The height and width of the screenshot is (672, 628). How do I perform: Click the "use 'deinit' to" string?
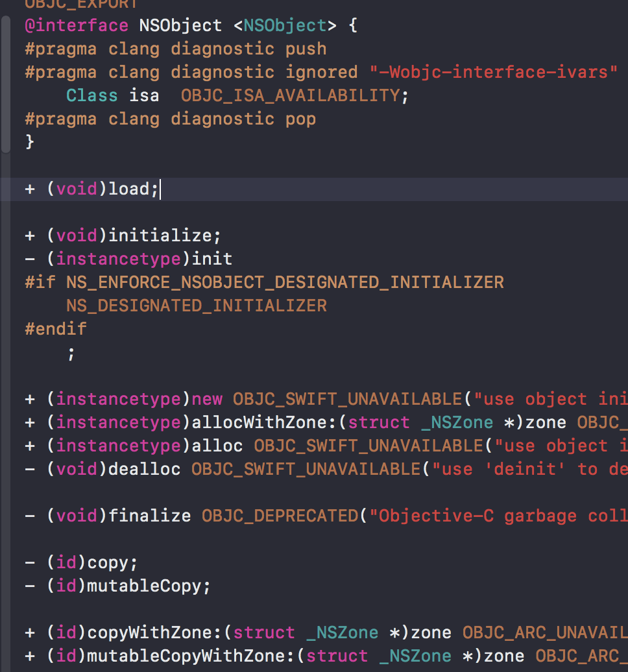514,469
